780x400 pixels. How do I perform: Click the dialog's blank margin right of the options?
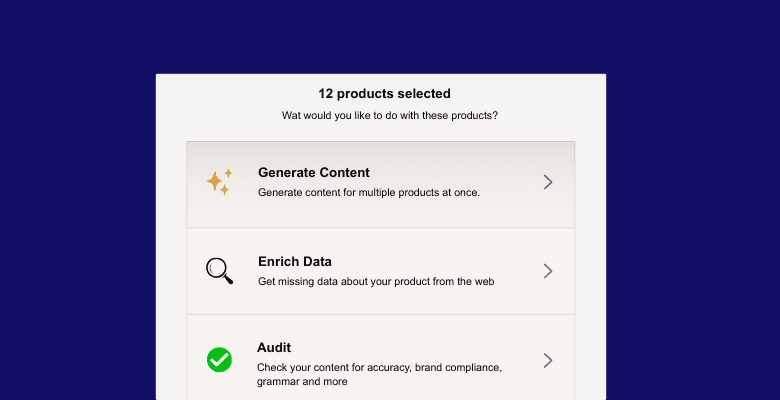[x=590, y=250]
